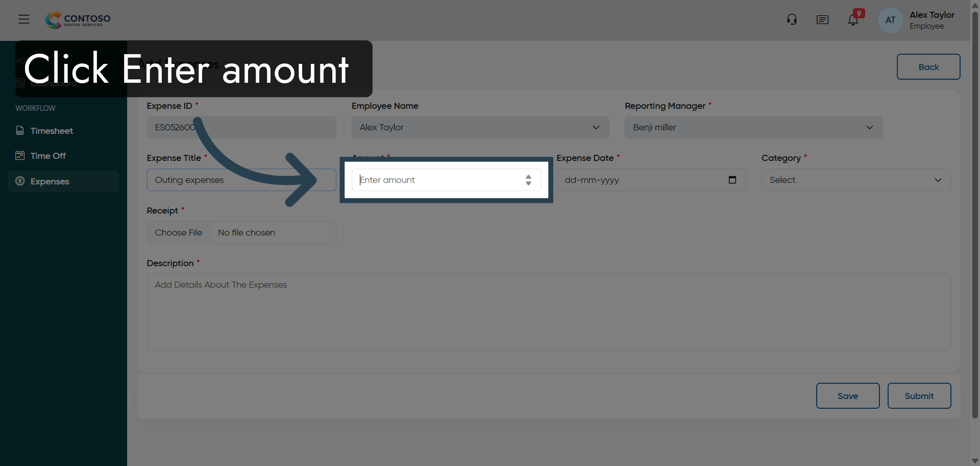The image size is (980, 466).
Task: Expand the Category select dropdown
Action: [938, 180]
